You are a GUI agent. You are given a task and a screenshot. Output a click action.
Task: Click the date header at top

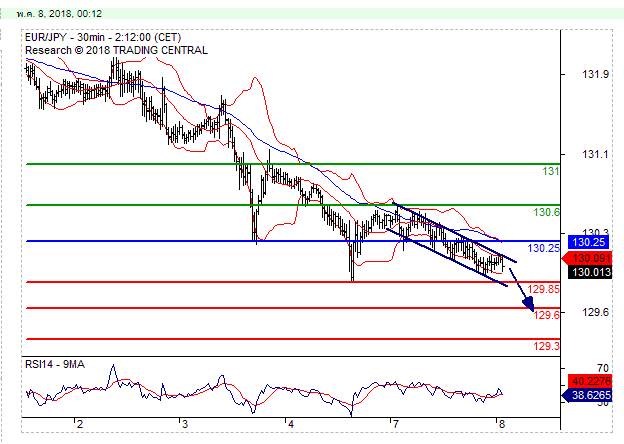[x=39, y=14]
